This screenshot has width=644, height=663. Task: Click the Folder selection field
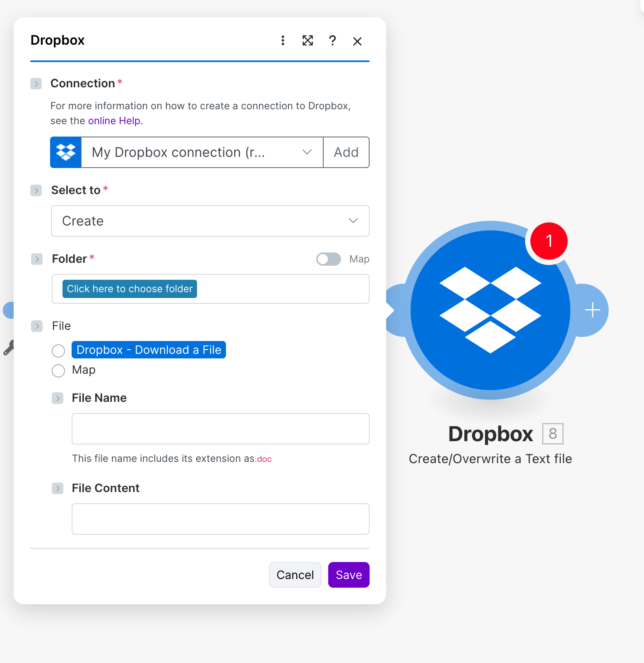pos(211,289)
